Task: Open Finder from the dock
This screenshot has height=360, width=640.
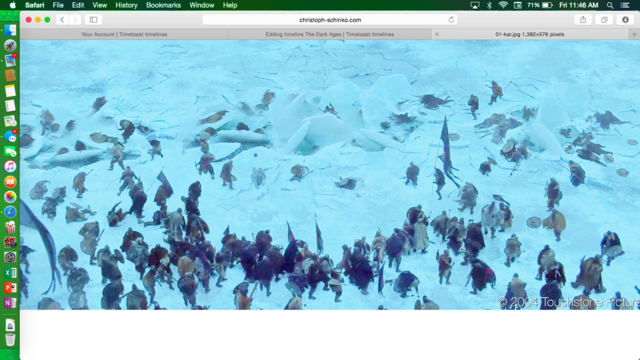Action: (10, 30)
